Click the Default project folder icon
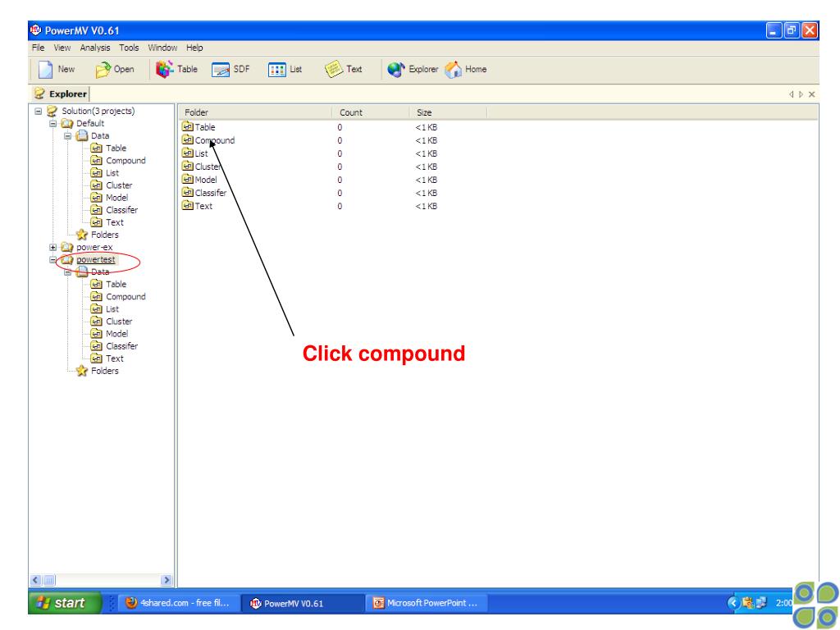Screen dimensions: 840x630 pyautogui.click(x=67, y=124)
